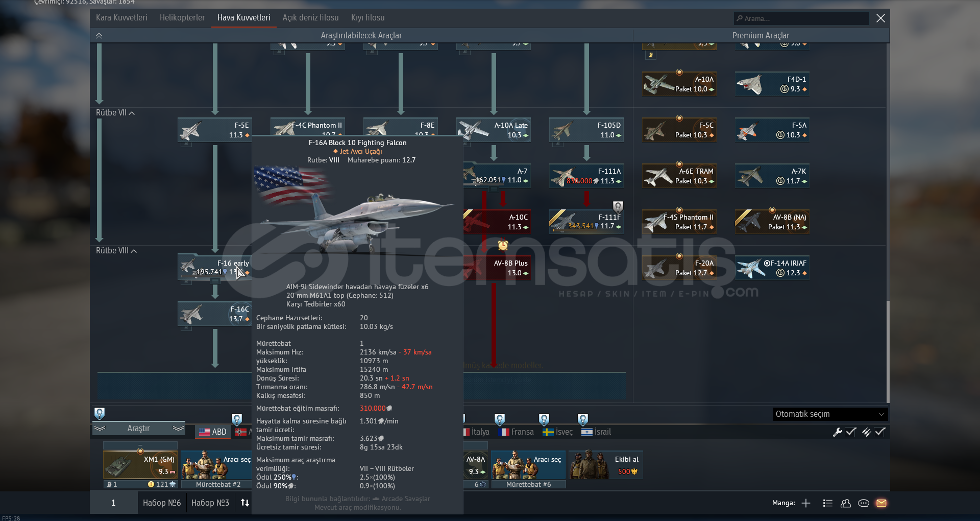The image size is (980, 521).
Task: Select the İsveç nation tab
Action: tap(558, 432)
